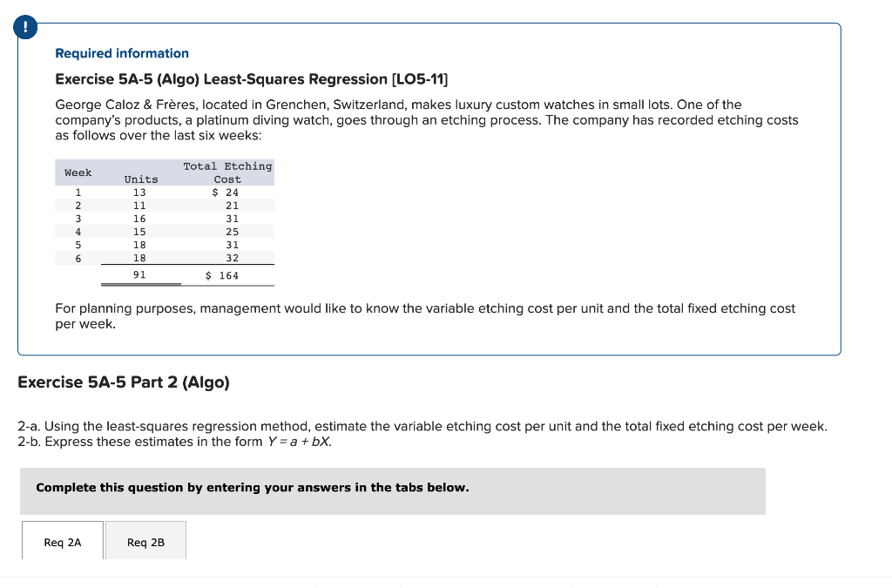Image resolution: width=892 pixels, height=588 pixels.
Task: Select the cost value 25 in week 4
Action: click(x=232, y=232)
